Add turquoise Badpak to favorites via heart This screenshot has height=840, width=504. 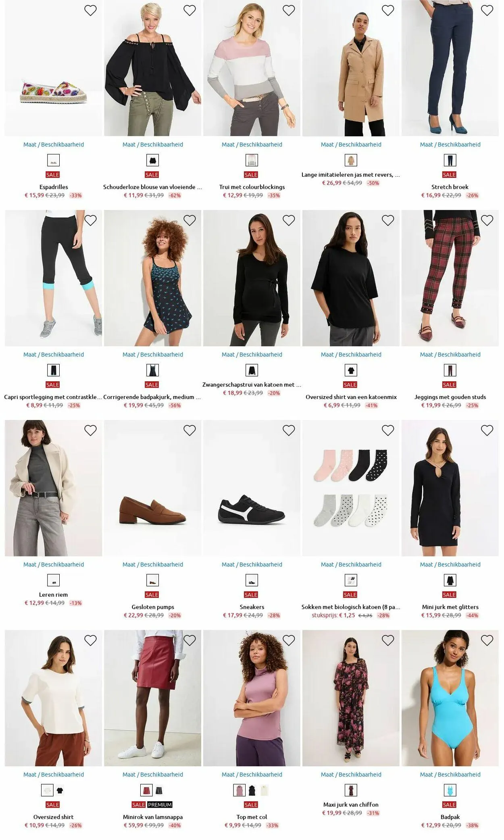click(x=487, y=640)
